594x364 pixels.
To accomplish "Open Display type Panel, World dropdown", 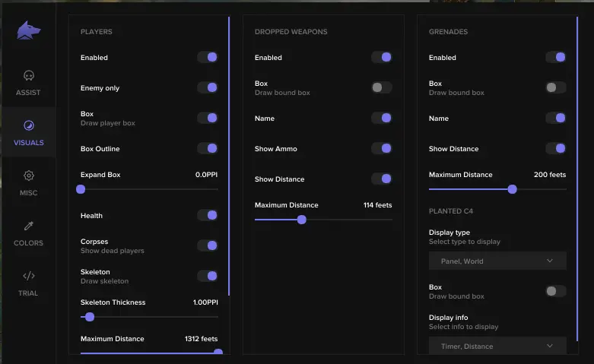I will (x=497, y=261).
